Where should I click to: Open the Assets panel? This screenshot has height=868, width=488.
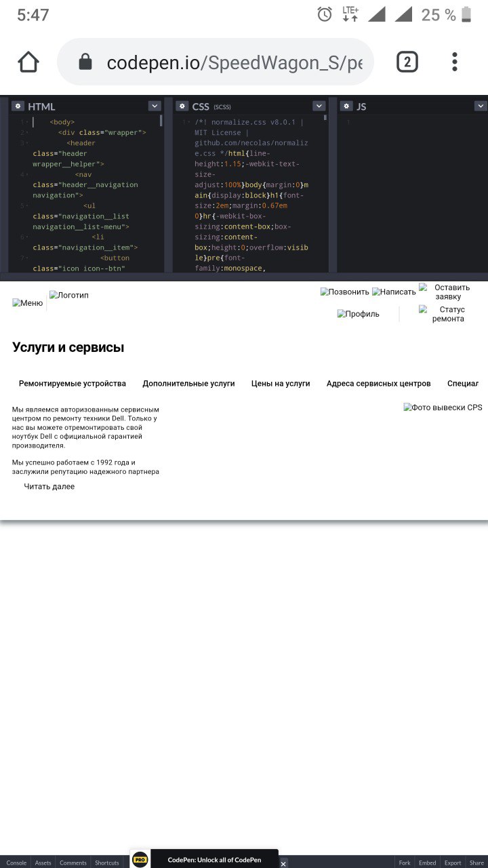[x=43, y=863]
